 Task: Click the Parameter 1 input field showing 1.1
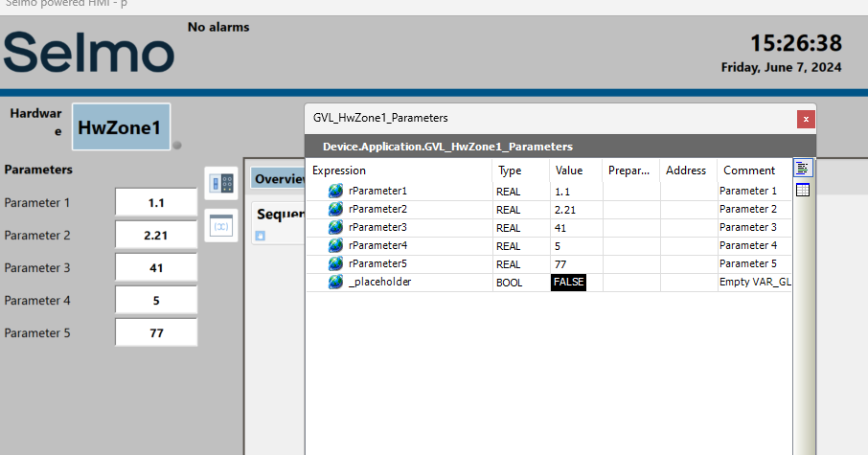click(x=156, y=202)
